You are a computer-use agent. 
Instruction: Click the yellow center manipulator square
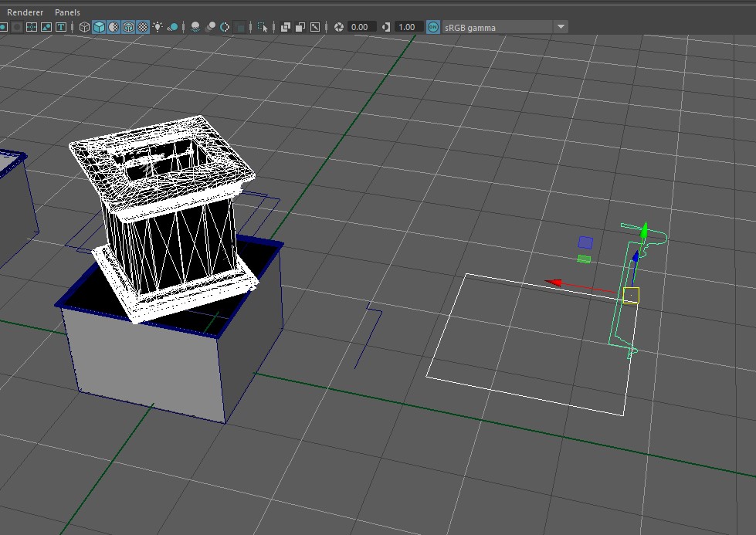pos(631,296)
